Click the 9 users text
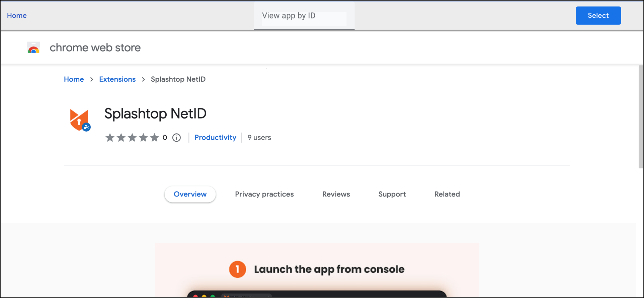 (259, 138)
